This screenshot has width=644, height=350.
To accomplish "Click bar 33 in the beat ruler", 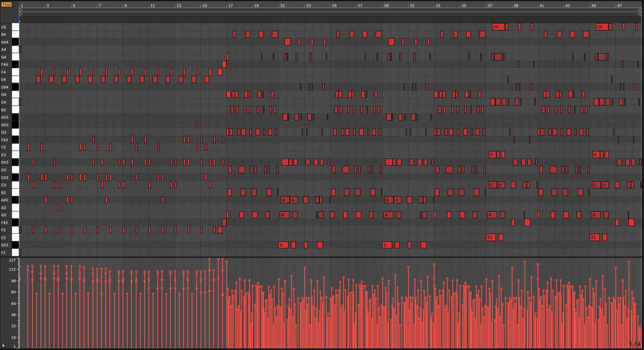I will [x=438, y=5].
